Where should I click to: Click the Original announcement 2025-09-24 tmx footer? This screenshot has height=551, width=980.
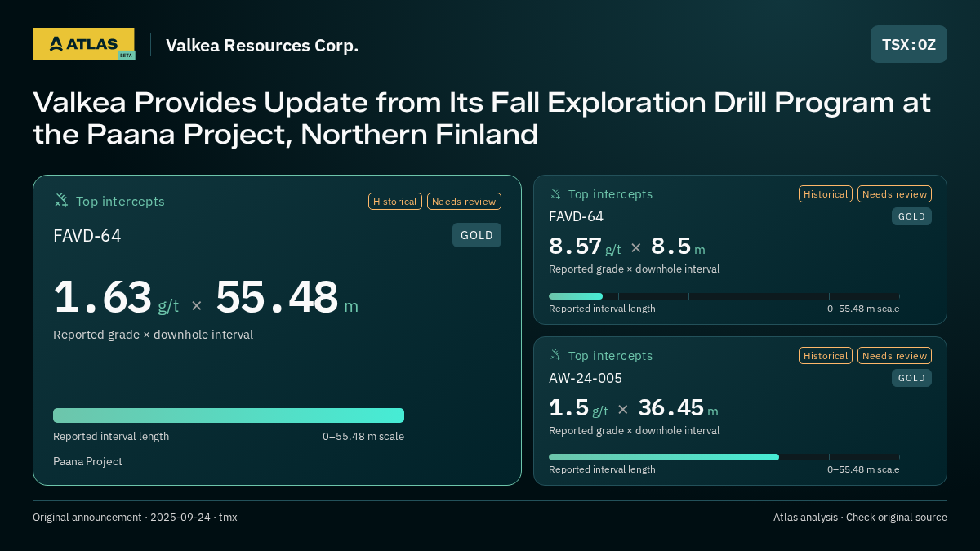tap(135, 517)
